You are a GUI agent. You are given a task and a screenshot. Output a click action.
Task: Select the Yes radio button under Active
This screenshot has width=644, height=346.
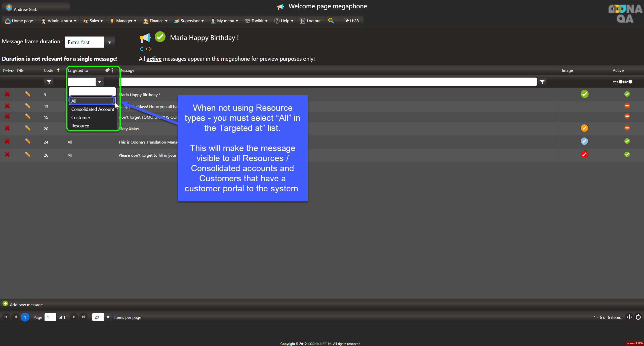click(621, 82)
